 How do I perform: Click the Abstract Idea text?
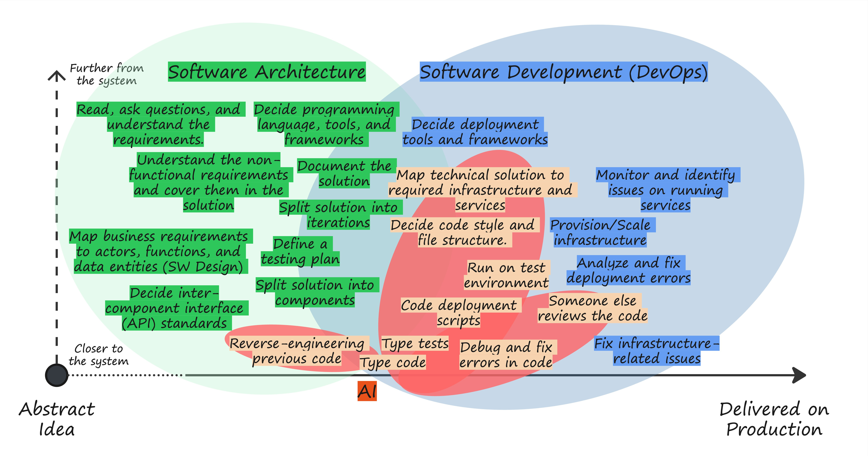point(57,419)
